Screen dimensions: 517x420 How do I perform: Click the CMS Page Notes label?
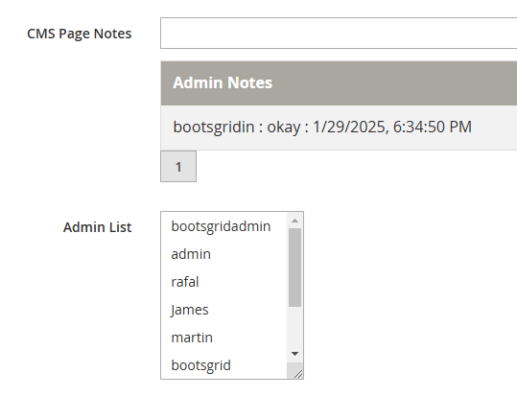point(79,34)
